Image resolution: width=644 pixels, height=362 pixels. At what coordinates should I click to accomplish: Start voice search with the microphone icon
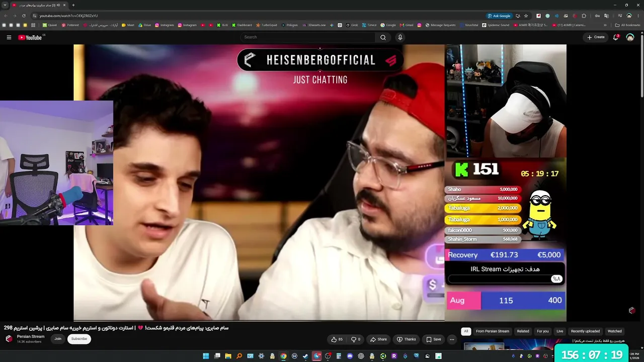[x=400, y=37]
